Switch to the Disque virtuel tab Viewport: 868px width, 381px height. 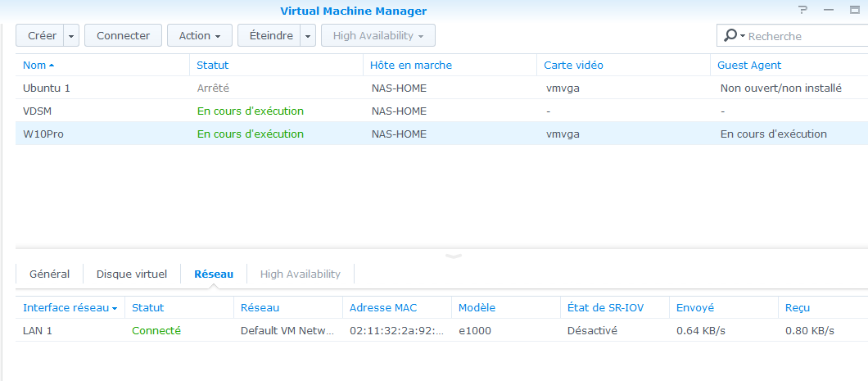click(x=132, y=274)
